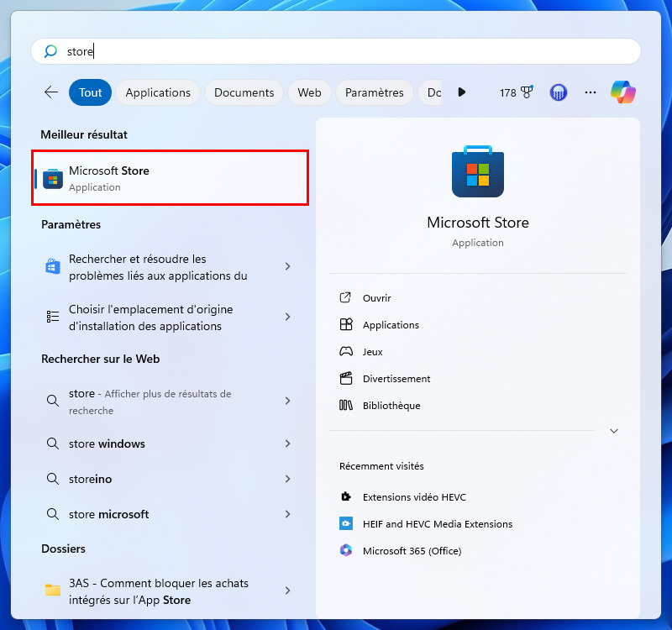Screen dimensions: 672x630
Task: Expand Rechercher et résoudre les problèmes chevron
Action: click(287, 266)
